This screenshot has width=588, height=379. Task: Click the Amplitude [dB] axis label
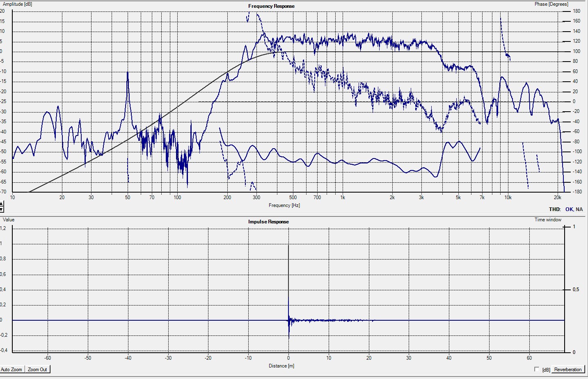coord(17,4)
